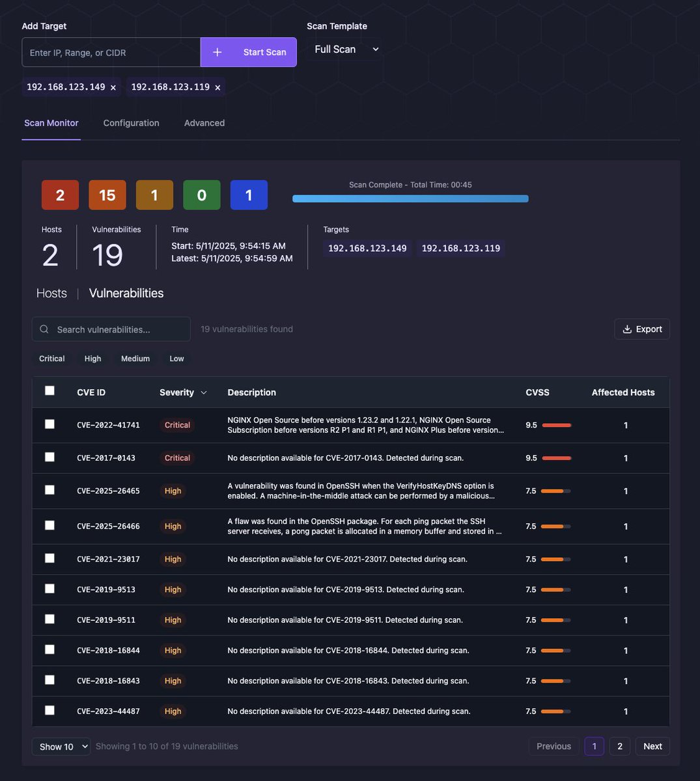Check the box for CVE-2021-23017
The width and height of the screenshot is (700, 781).
(49, 558)
